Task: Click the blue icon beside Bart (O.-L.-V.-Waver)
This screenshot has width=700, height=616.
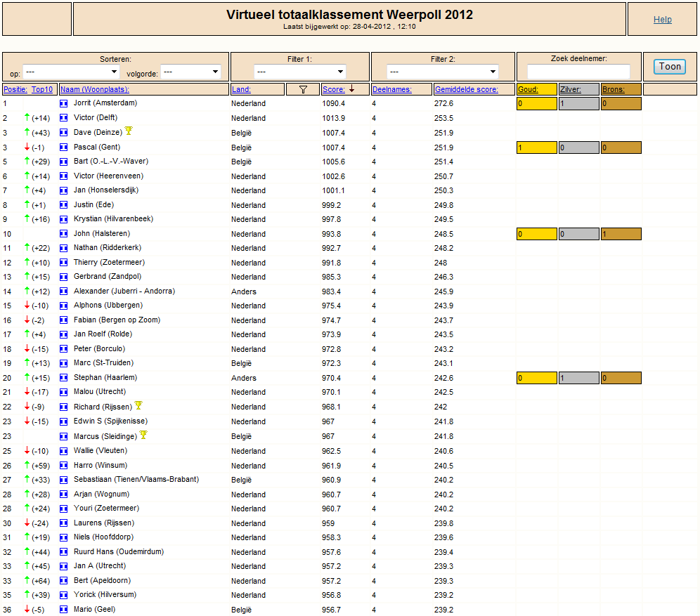Action: click(x=64, y=162)
